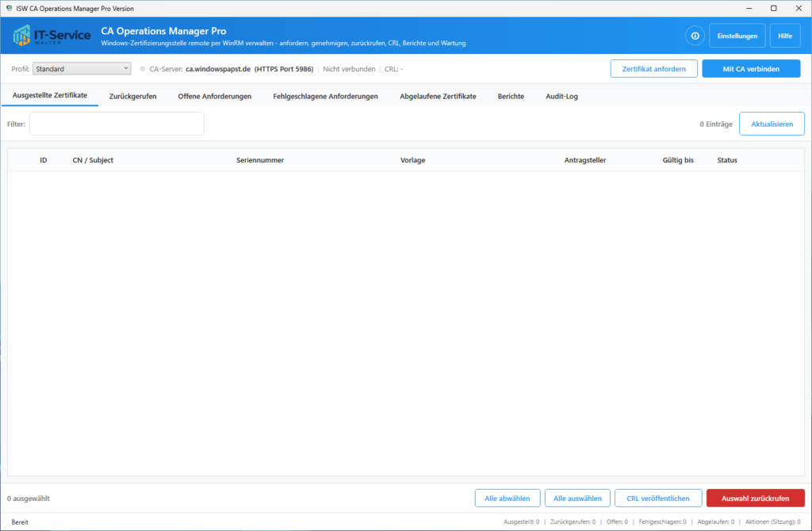This screenshot has width=812, height=531.
Task: Open the Offene Anforderungen tab
Action: pos(214,96)
